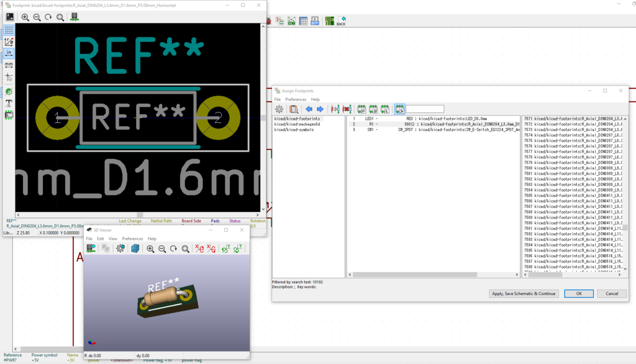Image resolution: width=636 pixels, height=364 pixels.
Task: Zoom in on the footprint viewer
Action: (x=25, y=17)
